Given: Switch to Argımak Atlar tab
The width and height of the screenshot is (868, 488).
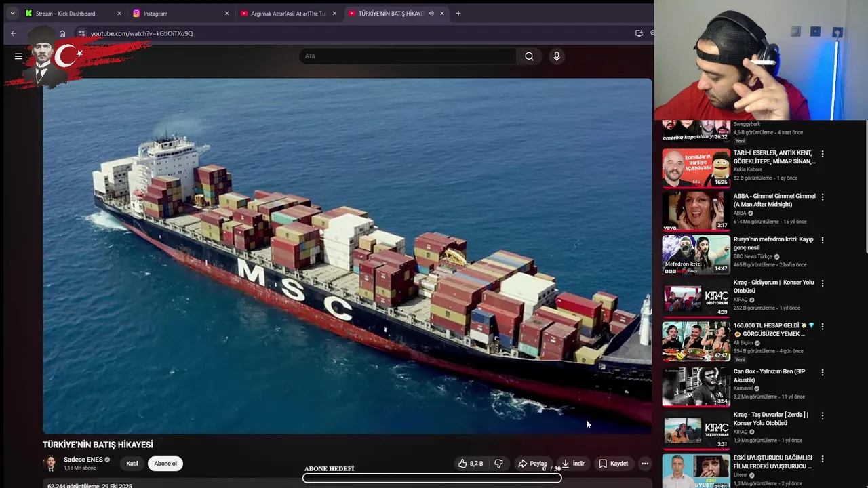Looking at the screenshot, I should [288, 14].
